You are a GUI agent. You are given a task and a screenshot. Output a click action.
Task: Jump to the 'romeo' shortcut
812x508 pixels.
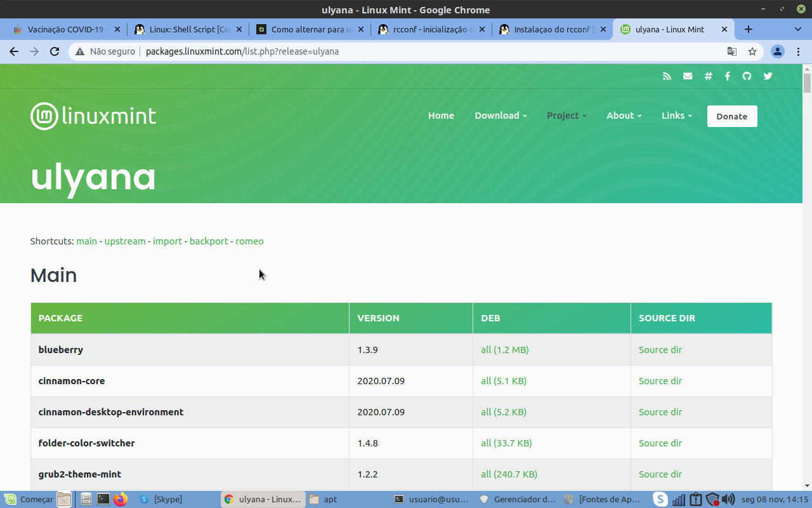coord(249,241)
